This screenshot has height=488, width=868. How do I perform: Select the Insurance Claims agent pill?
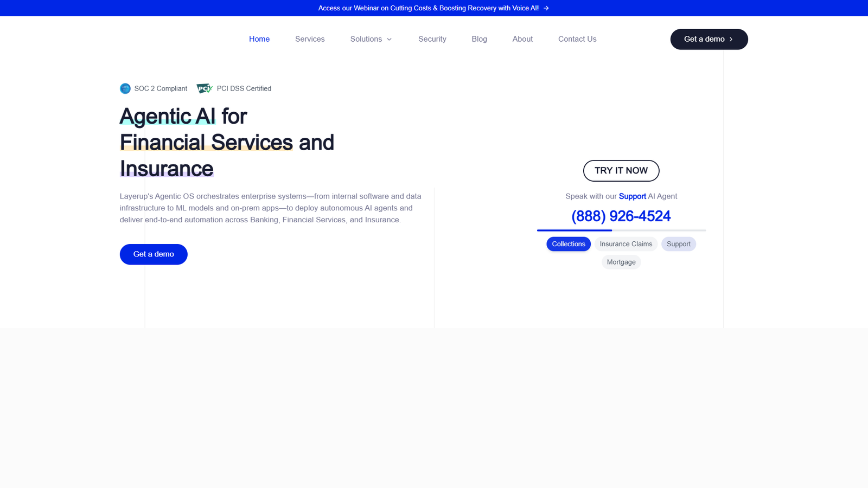pos(626,244)
